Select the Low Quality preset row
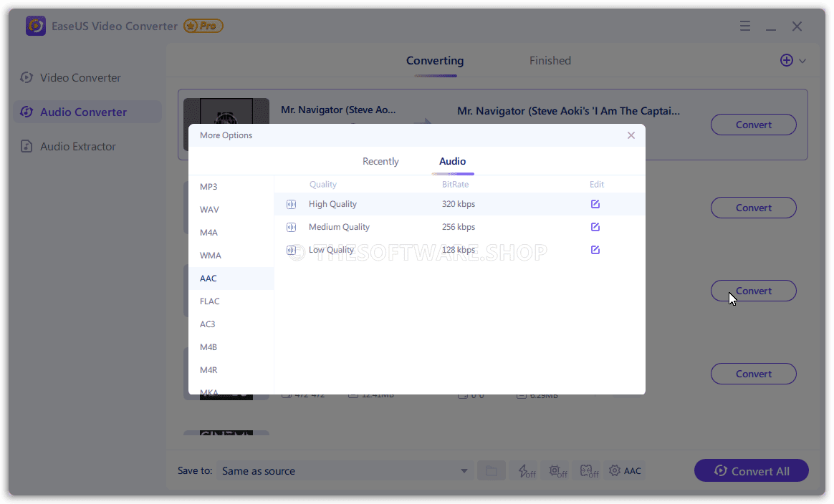 pyautogui.click(x=459, y=250)
